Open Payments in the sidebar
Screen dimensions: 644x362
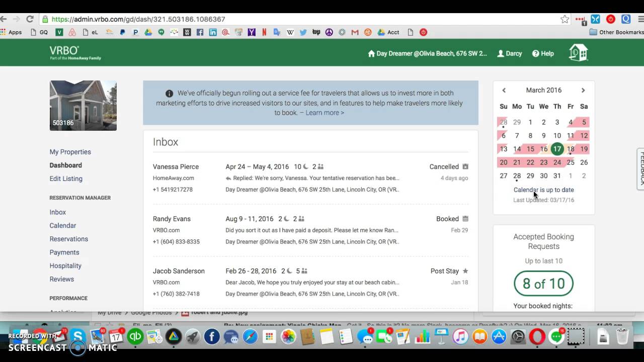pyautogui.click(x=64, y=252)
